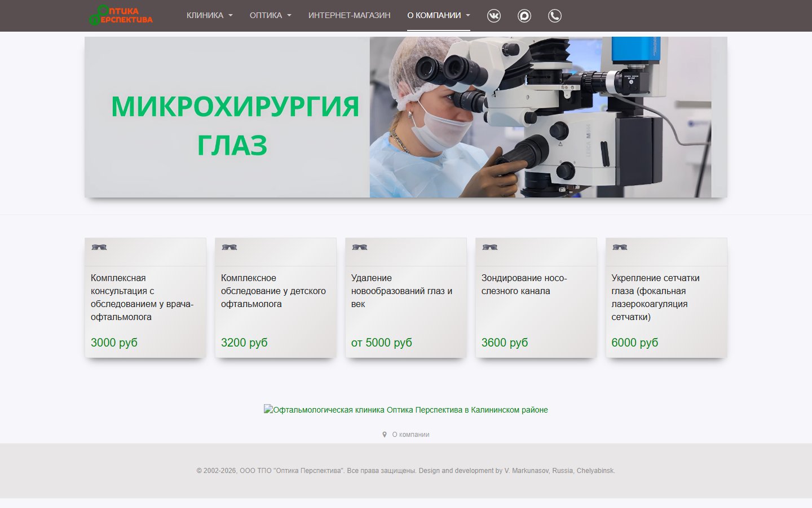The image size is (812, 508).
Task: Open the VK social network icon
Action: [493, 16]
